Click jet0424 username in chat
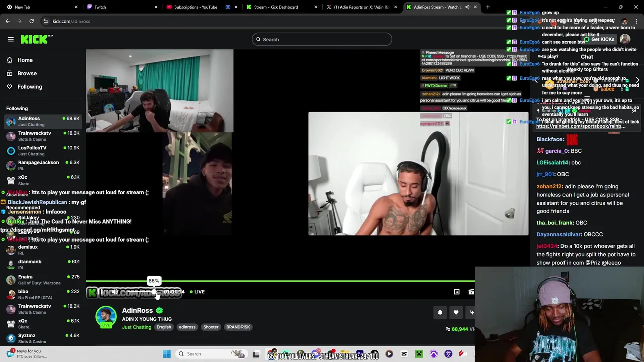 point(547,246)
